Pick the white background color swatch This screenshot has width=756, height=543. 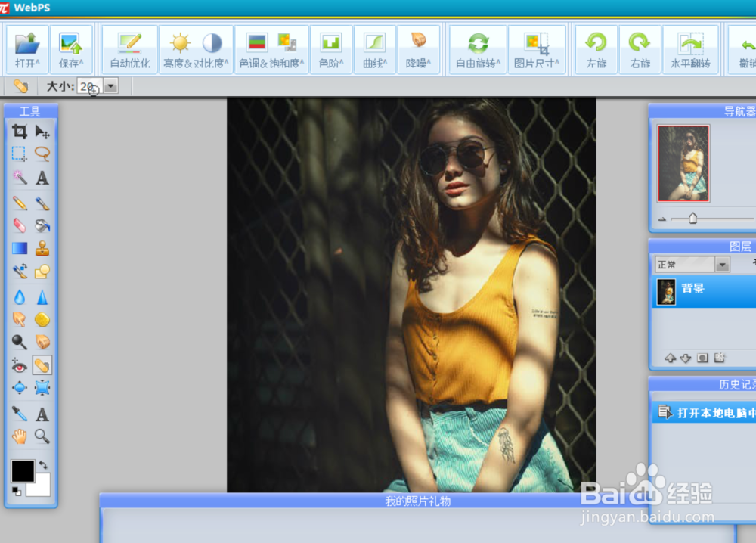pyautogui.click(x=42, y=488)
